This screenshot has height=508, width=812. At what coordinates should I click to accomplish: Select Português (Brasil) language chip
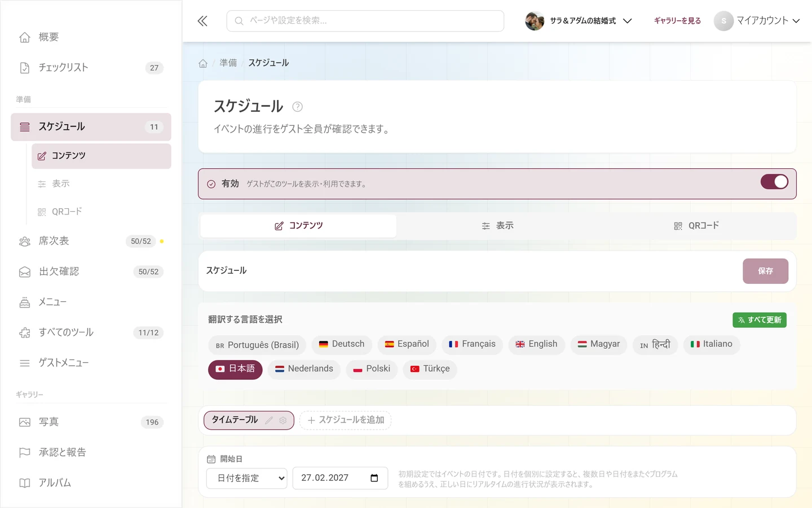(257, 345)
